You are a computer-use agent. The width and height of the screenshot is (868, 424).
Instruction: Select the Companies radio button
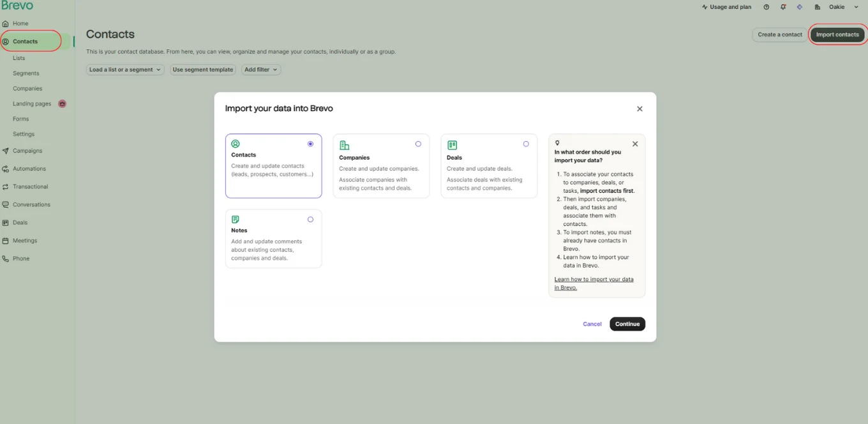click(x=418, y=144)
